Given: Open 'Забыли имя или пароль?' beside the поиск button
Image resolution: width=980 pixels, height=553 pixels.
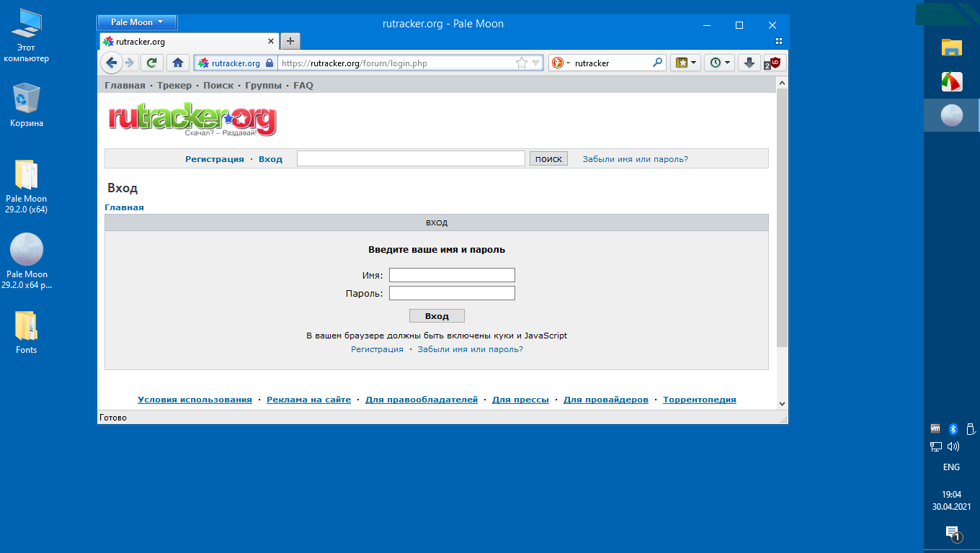Looking at the screenshot, I should click(636, 159).
